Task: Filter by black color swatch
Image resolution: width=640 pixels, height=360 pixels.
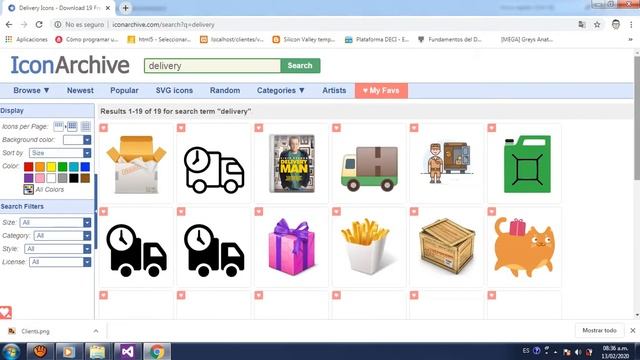Action: pyautogui.click(x=74, y=178)
